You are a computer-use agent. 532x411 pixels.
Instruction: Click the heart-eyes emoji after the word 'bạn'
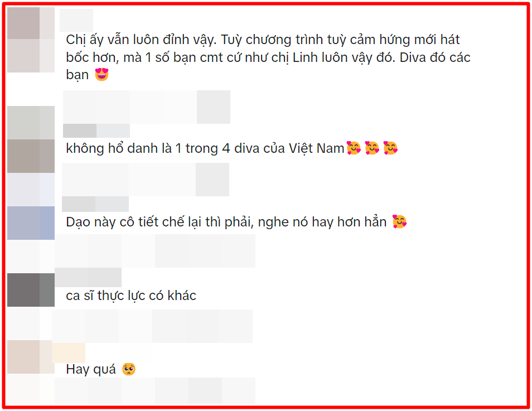click(102, 74)
